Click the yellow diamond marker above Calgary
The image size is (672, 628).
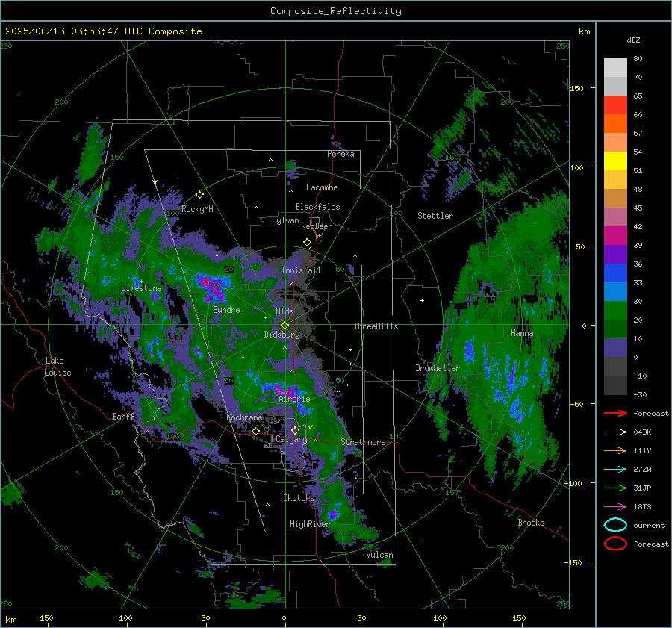click(x=295, y=430)
